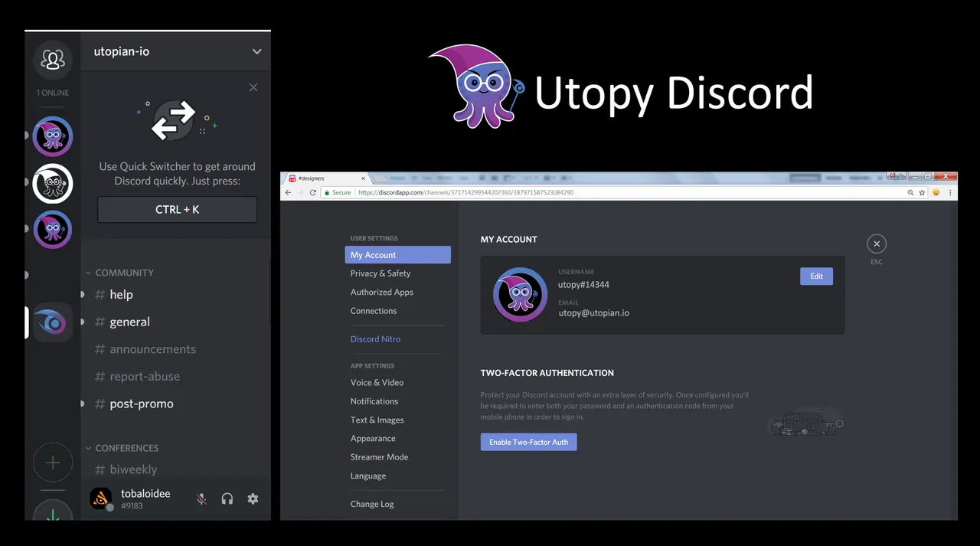980x546 pixels.
Task: Collapse the CONFERENCES channel category
Action: click(122, 448)
